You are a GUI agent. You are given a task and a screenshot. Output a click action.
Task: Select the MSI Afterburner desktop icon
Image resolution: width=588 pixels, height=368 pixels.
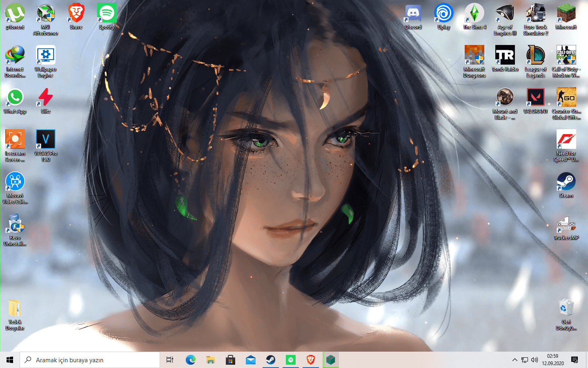46,19
